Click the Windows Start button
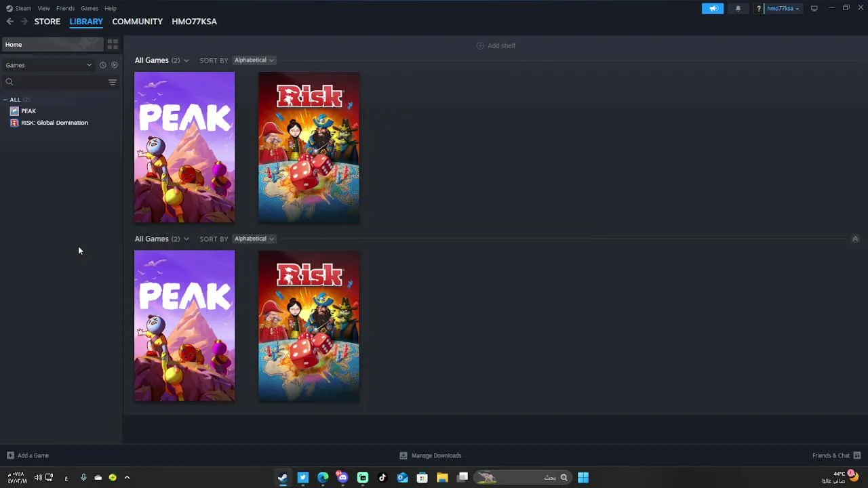This screenshot has width=868, height=488. coord(583,478)
